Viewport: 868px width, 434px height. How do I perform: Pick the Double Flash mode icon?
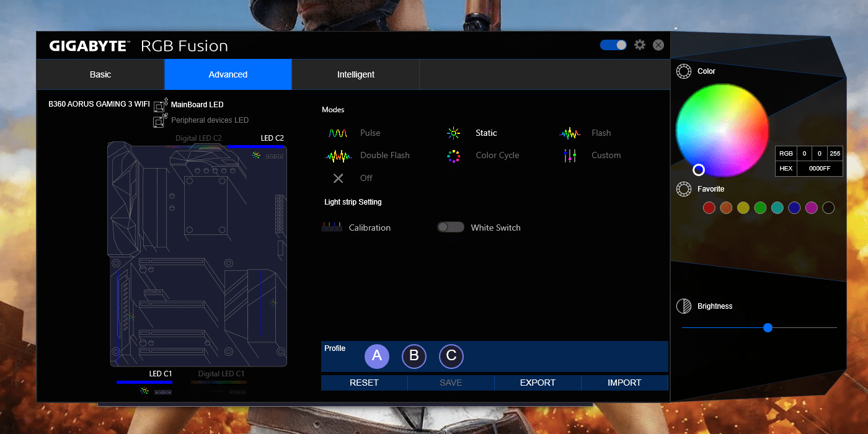338,156
